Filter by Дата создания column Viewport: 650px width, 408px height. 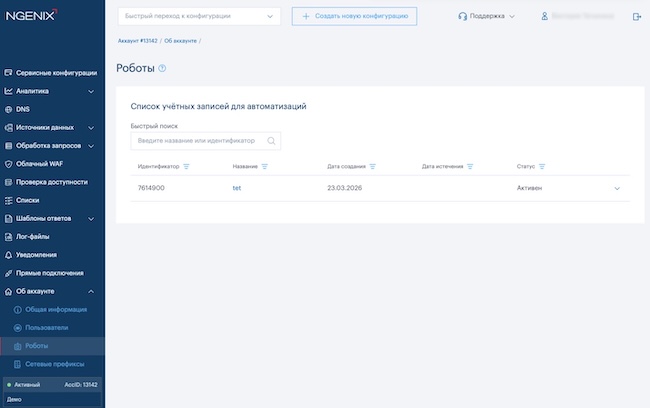372,167
